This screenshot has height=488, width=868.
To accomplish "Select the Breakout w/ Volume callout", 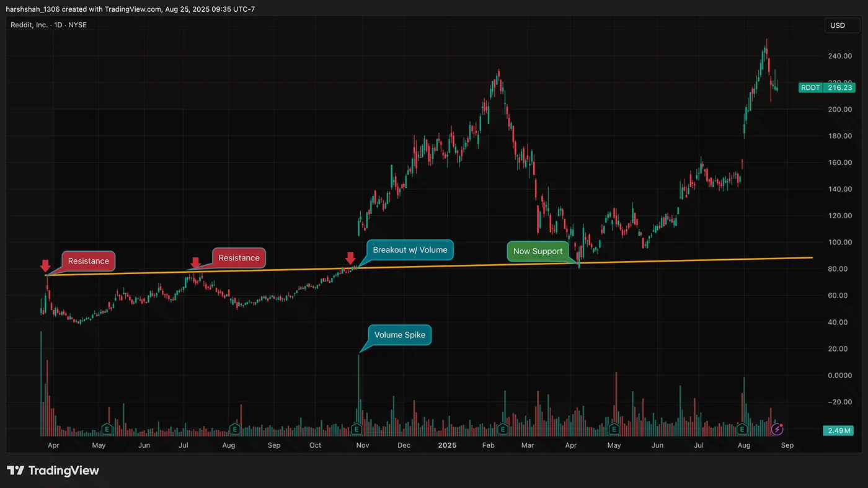I will click(x=410, y=250).
